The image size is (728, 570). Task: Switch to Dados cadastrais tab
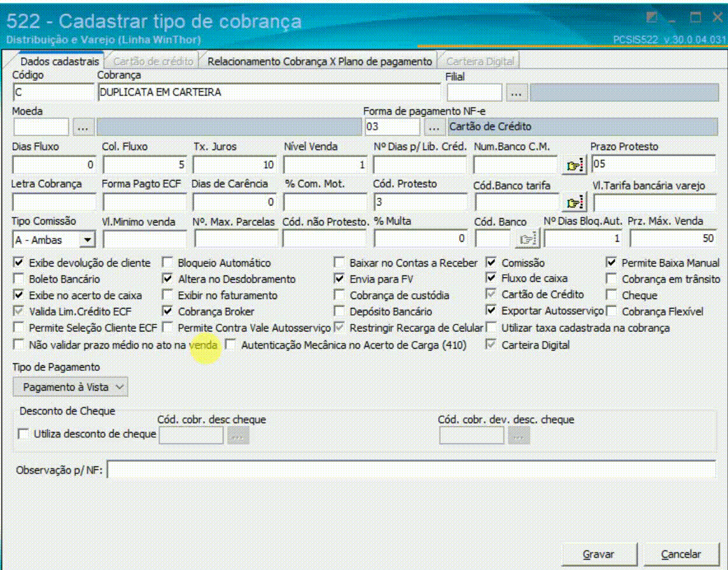click(59, 61)
